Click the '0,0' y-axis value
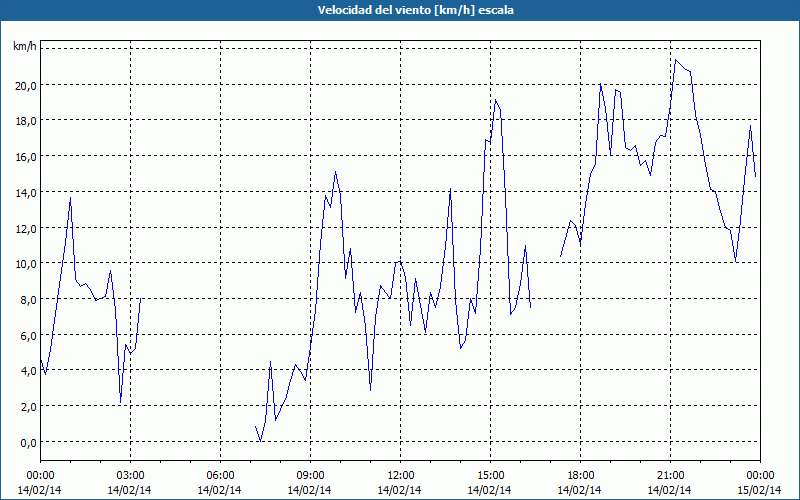The image size is (800, 500). pos(30,443)
